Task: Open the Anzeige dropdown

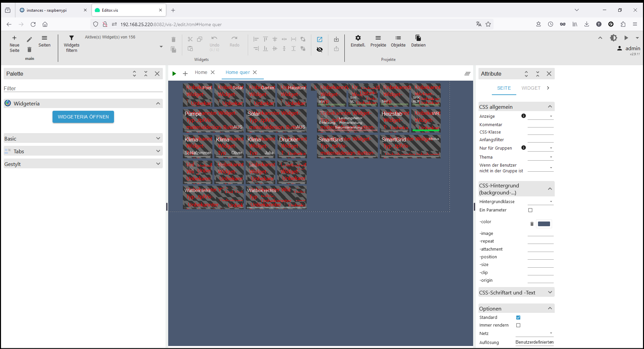Action: tap(541, 116)
